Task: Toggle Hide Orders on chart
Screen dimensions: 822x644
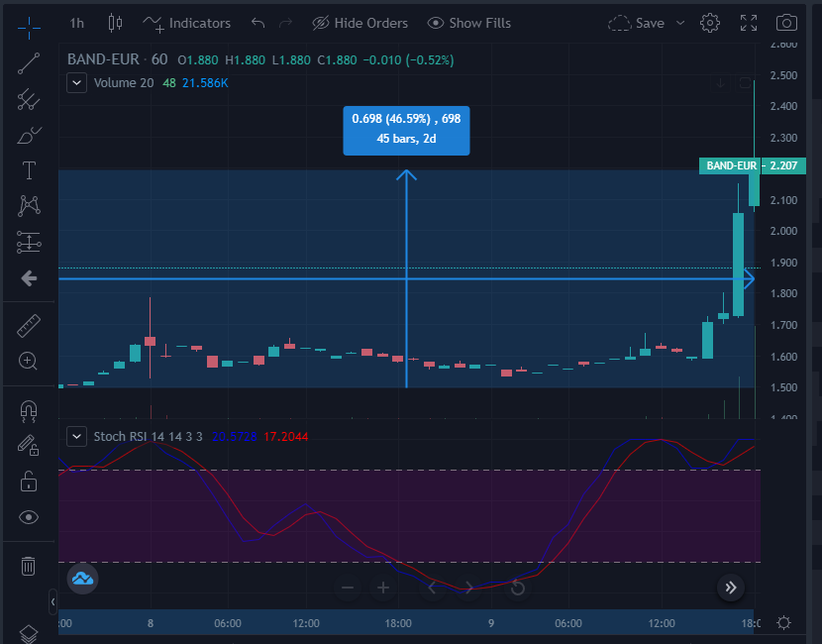Action: point(360,23)
